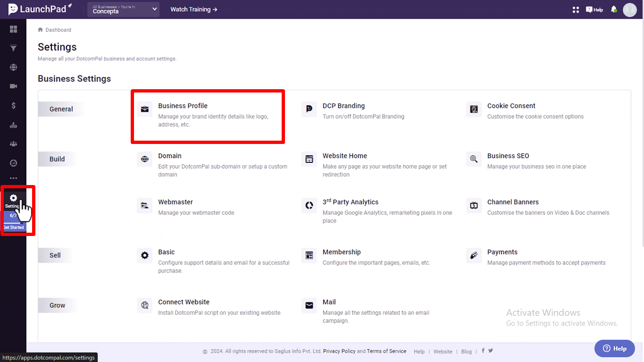The height and width of the screenshot is (362, 644).
Task: Expand the three-dots more menu in sidebar
Action: (x=13, y=178)
